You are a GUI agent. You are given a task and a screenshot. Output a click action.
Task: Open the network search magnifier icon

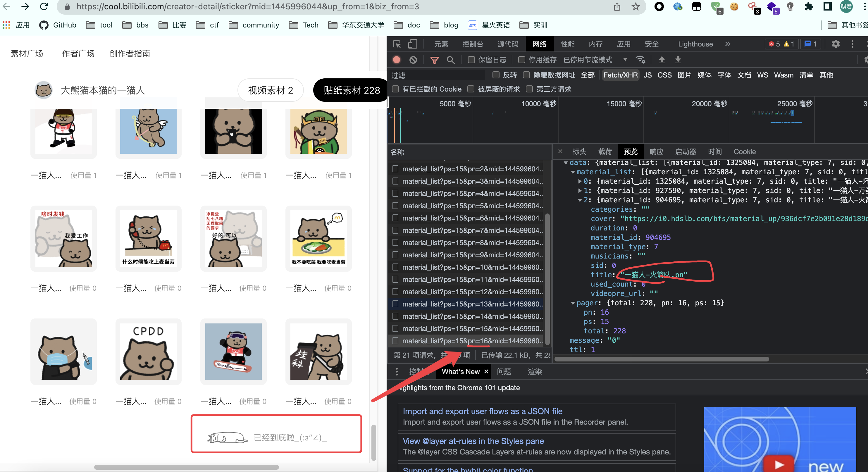450,60
